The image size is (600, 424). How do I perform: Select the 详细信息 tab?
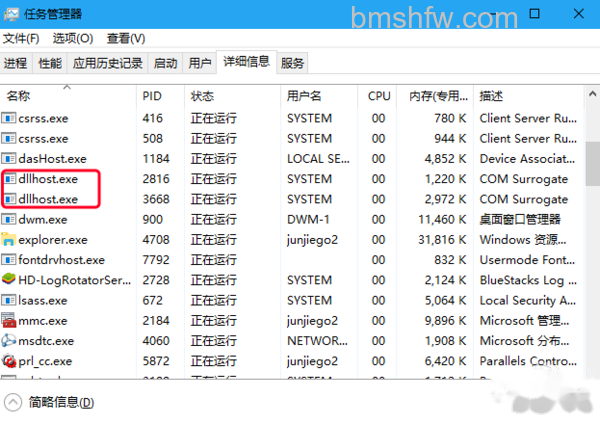click(246, 62)
